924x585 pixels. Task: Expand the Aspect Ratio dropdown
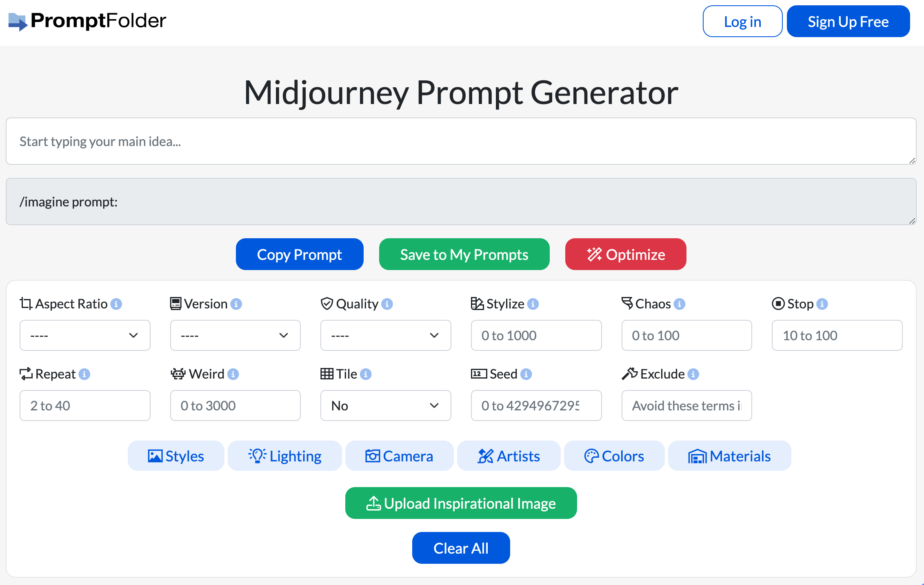(84, 335)
